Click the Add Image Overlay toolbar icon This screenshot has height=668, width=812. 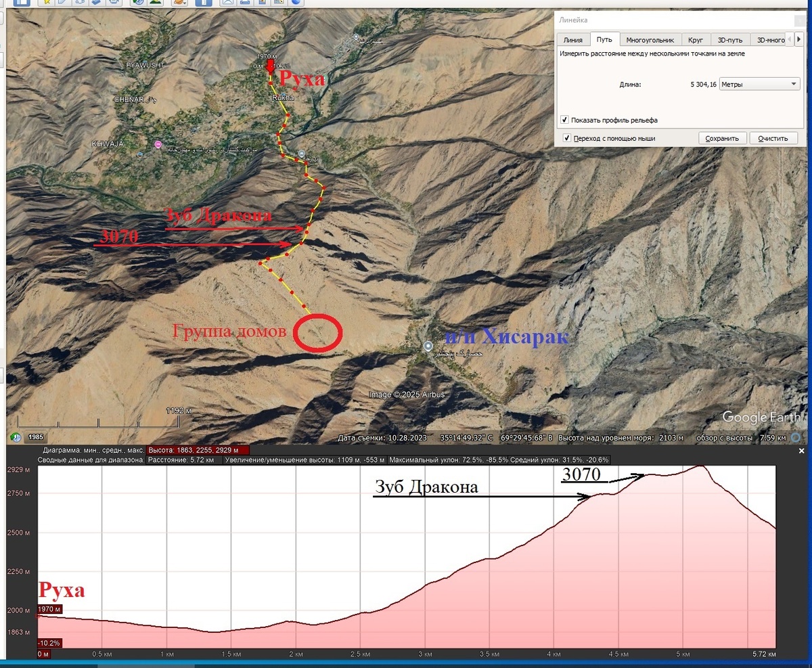(96, 3)
